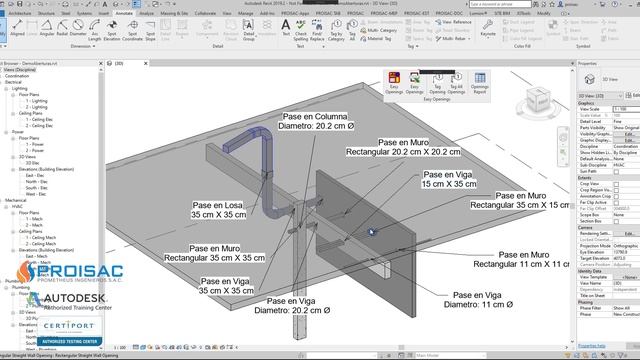
Task: Select the Spot Coordinate tool
Action: point(132,31)
